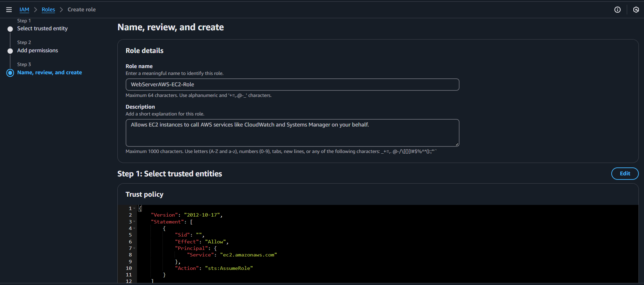The image size is (644, 285).
Task: Go to Roles breadcrumb link
Action: coord(48,10)
